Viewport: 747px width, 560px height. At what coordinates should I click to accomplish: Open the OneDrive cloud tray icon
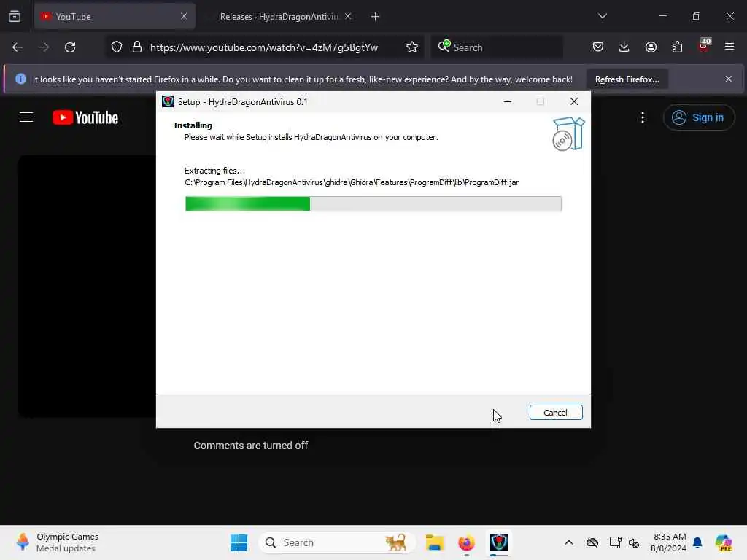coord(592,542)
